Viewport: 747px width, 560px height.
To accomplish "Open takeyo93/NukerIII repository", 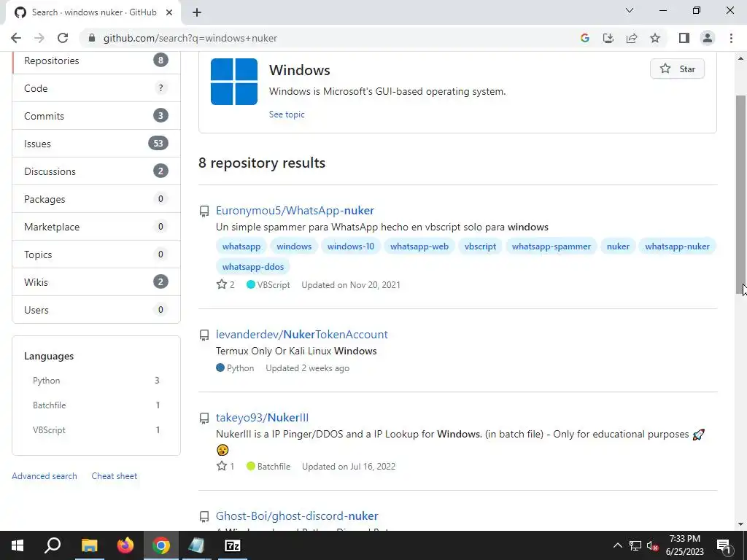I will point(262,418).
